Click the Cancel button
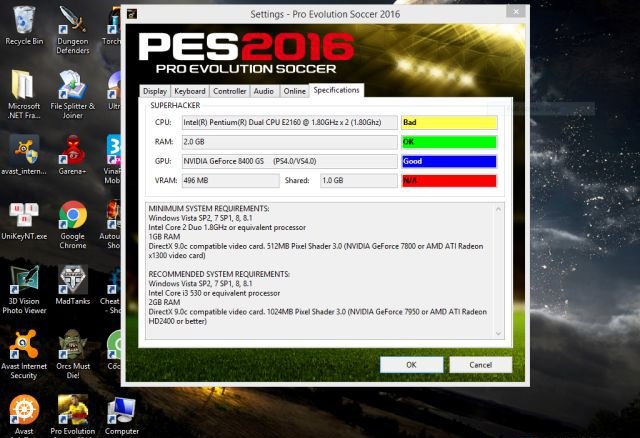The image size is (640, 438). click(x=480, y=365)
